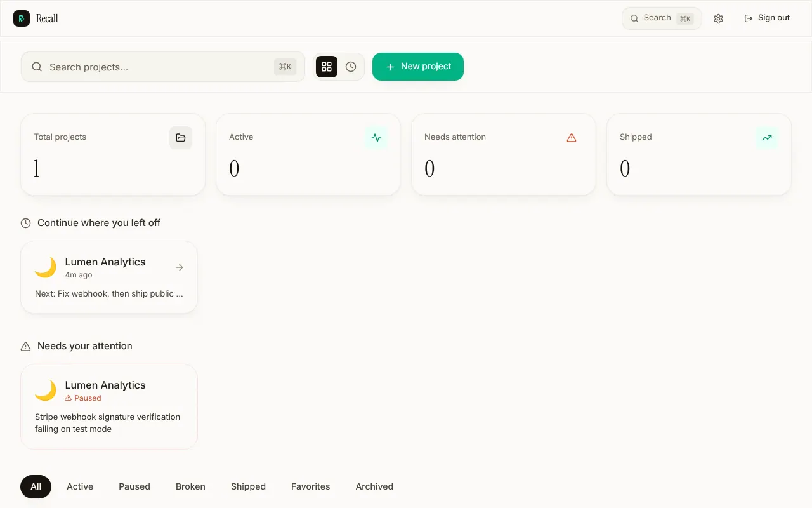
Task: Open Total projects stat card
Action: click(113, 154)
